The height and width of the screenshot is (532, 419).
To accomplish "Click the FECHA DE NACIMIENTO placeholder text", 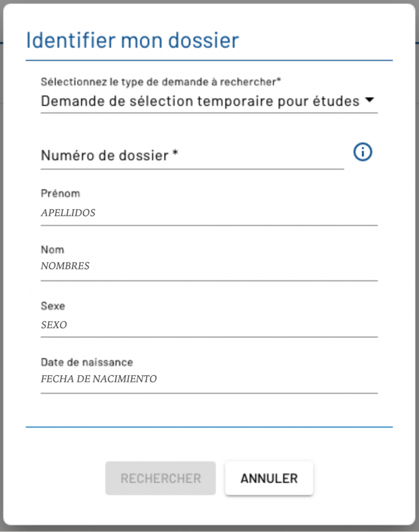I will point(99,379).
